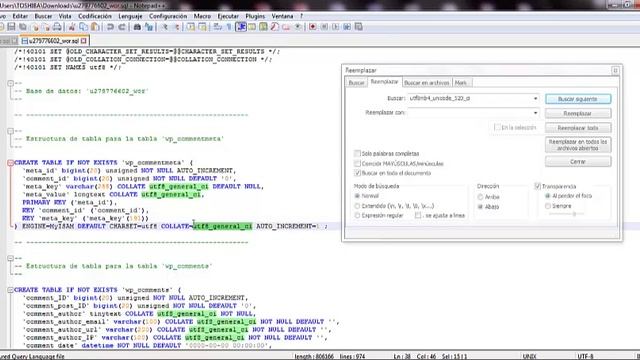Screen dimensions: 640x360
Task: Click the Paste clipboard toolbar icon
Action: point(95,27)
